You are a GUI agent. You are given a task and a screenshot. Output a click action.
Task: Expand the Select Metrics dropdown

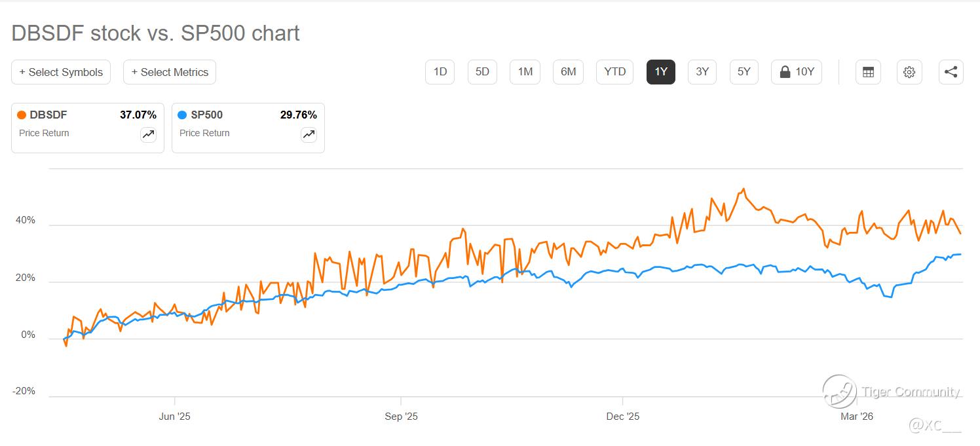tap(170, 72)
